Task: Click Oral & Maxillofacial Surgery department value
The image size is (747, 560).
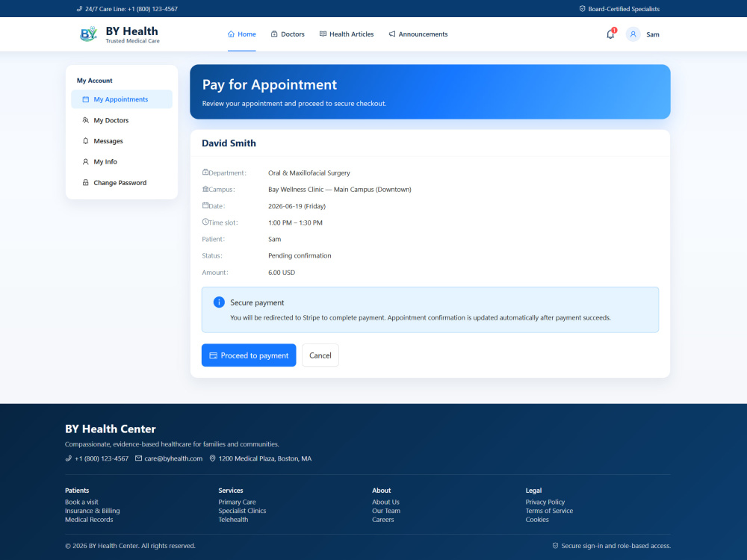Action: [x=309, y=173]
